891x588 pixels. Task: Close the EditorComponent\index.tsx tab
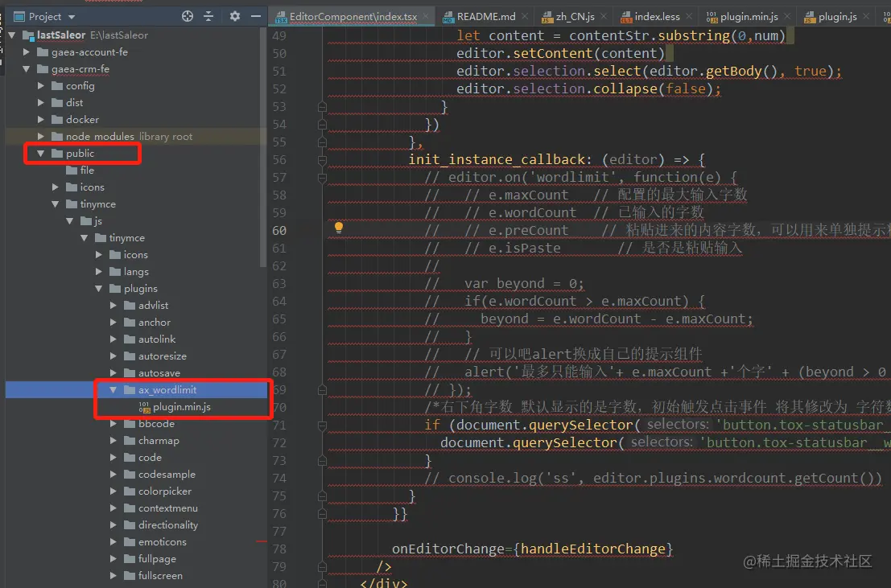(426, 16)
